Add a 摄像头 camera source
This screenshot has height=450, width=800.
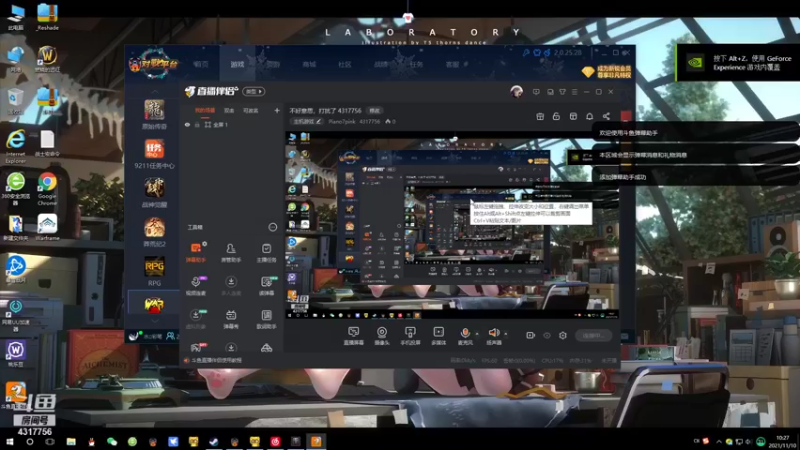382,336
